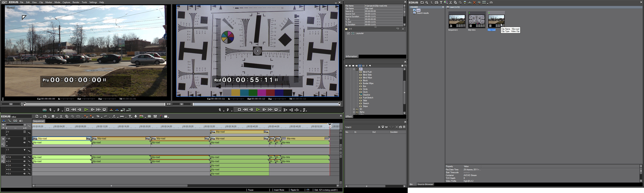Viewport: 644px width, 193px height.
Task: Mute audio on the 1 VA track
Action: coord(25,143)
